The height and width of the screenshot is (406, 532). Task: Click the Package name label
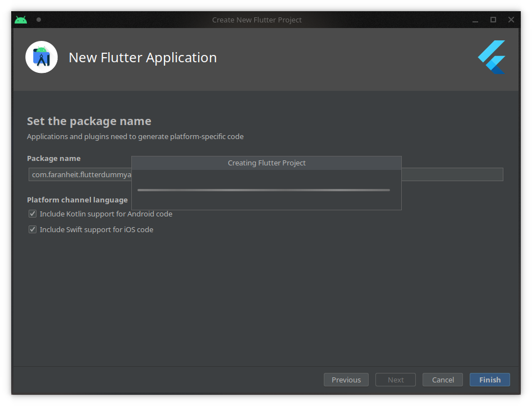pos(54,158)
